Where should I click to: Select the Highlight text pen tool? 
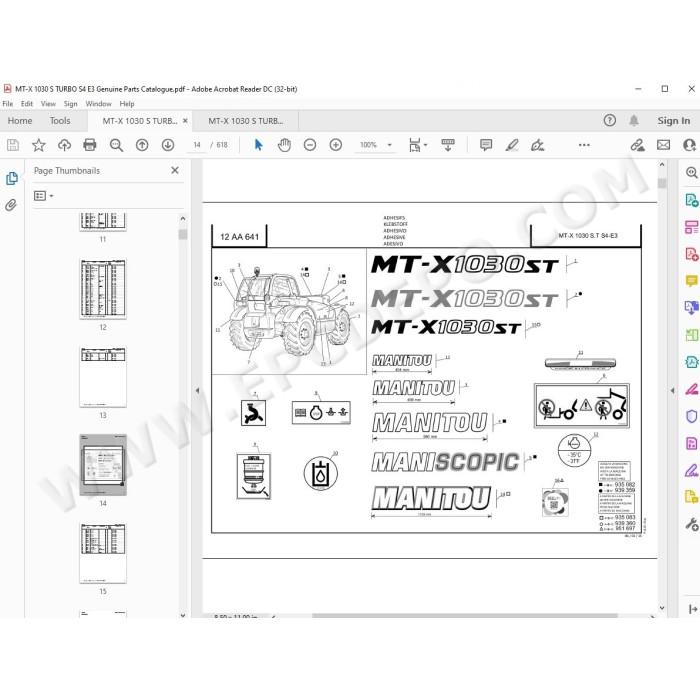click(512, 145)
